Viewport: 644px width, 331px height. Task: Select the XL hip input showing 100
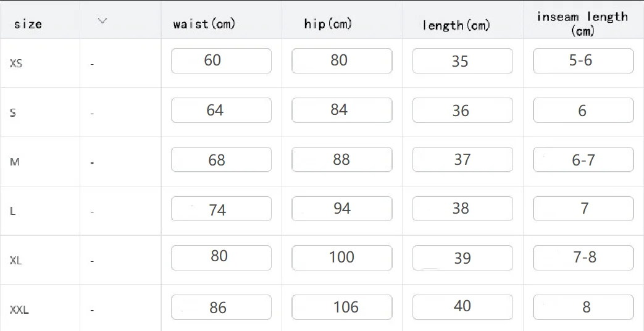[341, 258]
